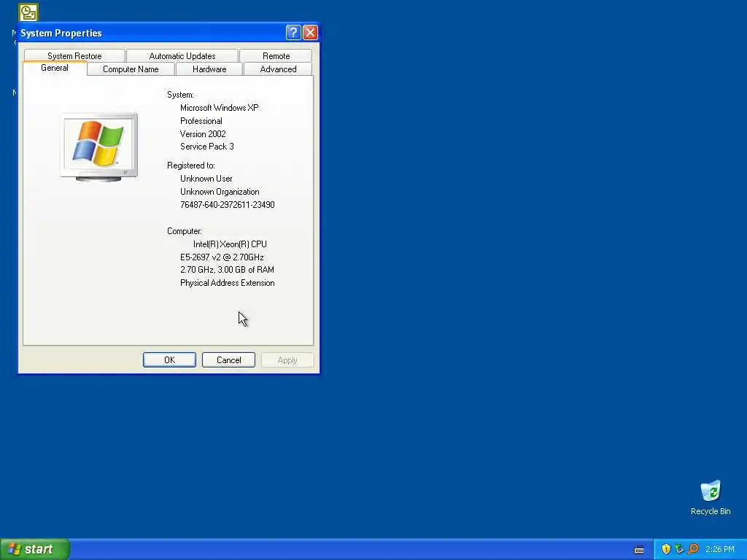Image resolution: width=747 pixels, height=560 pixels.
Task: Click the Windows XP logo monitor image
Action: pyautogui.click(x=99, y=147)
